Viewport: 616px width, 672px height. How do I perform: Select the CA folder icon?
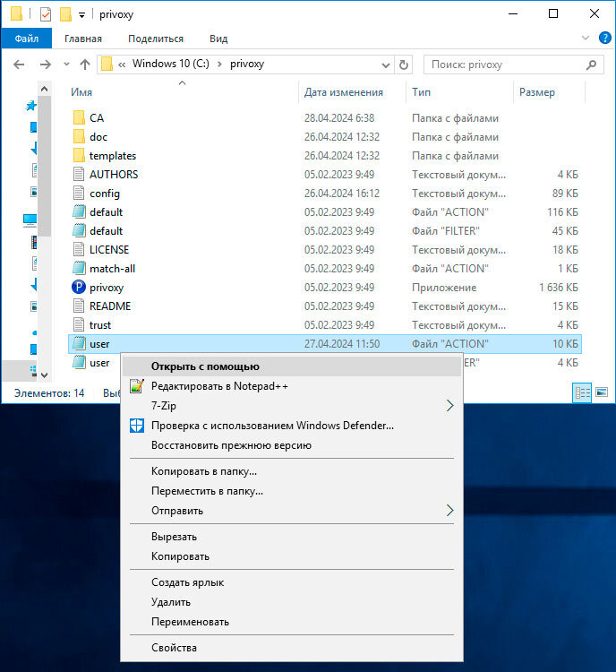coord(79,118)
